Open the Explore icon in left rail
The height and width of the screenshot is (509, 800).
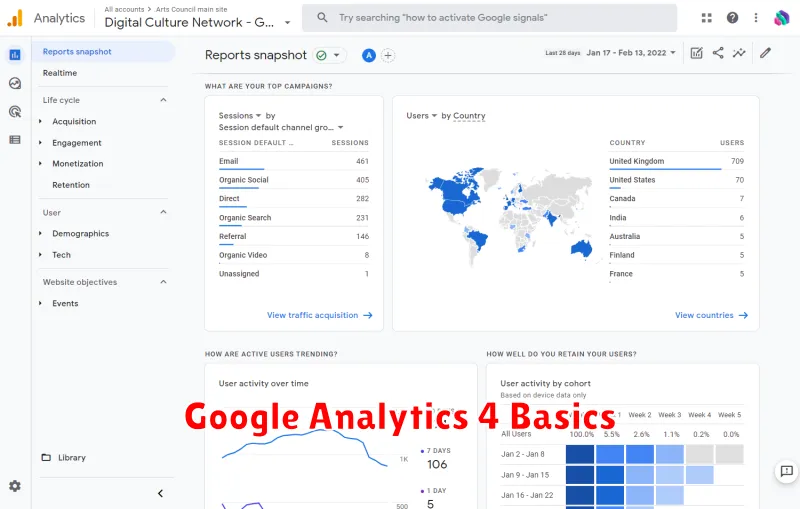(15, 83)
